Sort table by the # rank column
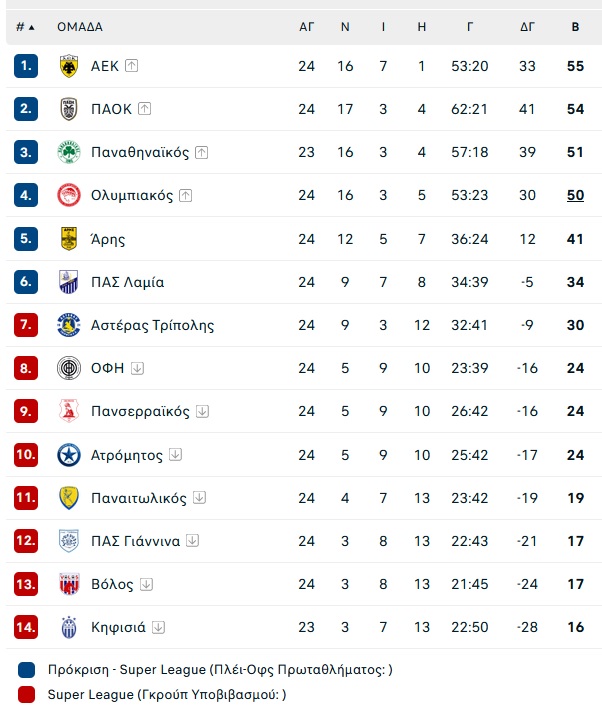This screenshot has width=602, height=708. [x=25, y=27]
